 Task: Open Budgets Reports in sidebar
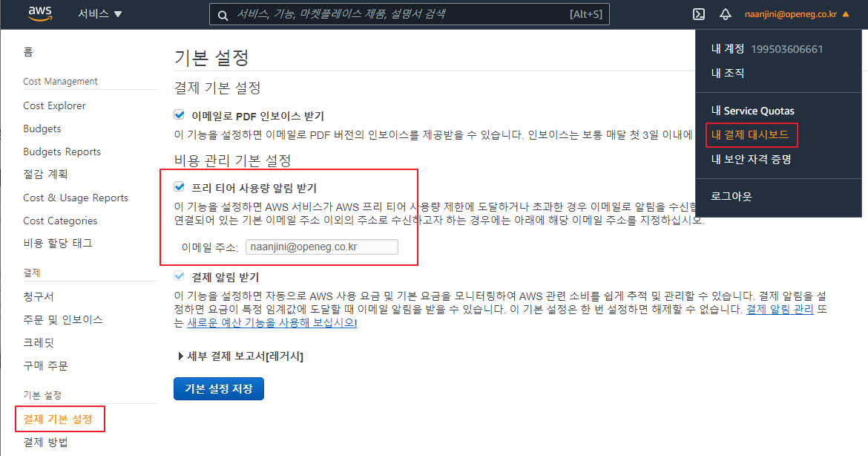(62, 152)
